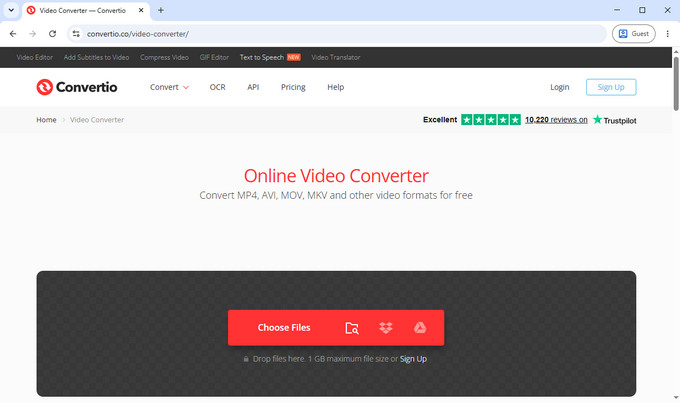Screen dimensions: 680x403
Task: Open the OCR page
Action: [x=217, y=87]
